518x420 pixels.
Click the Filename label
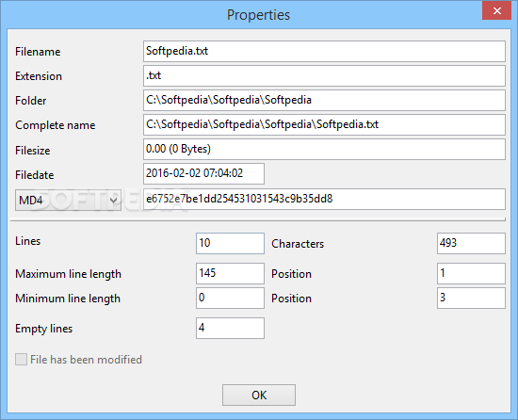[x=38, y=52]
